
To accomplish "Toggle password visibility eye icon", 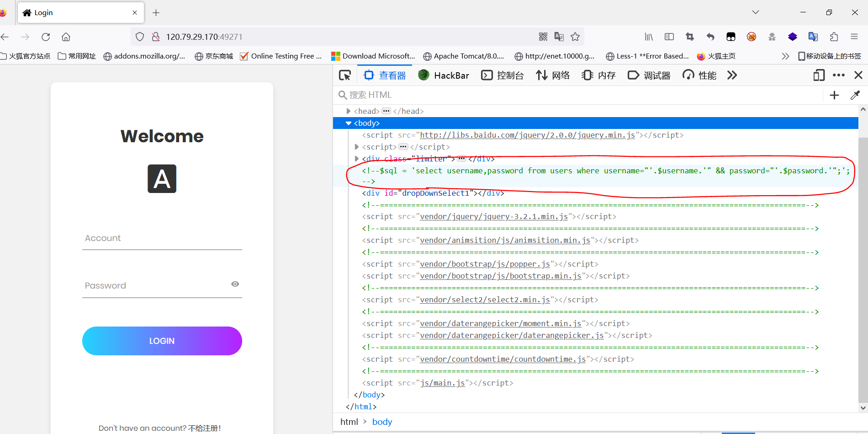I will click(x=235, y=284).
